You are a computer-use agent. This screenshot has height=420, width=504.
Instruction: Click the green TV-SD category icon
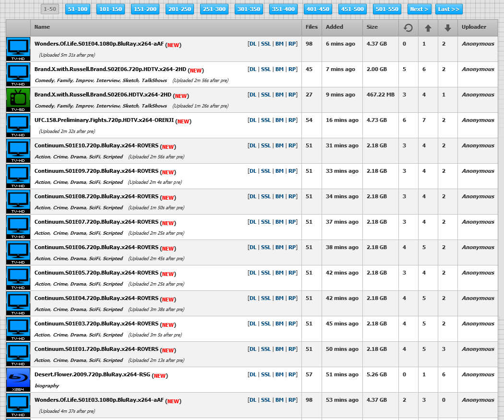click(x=18, y=100)
